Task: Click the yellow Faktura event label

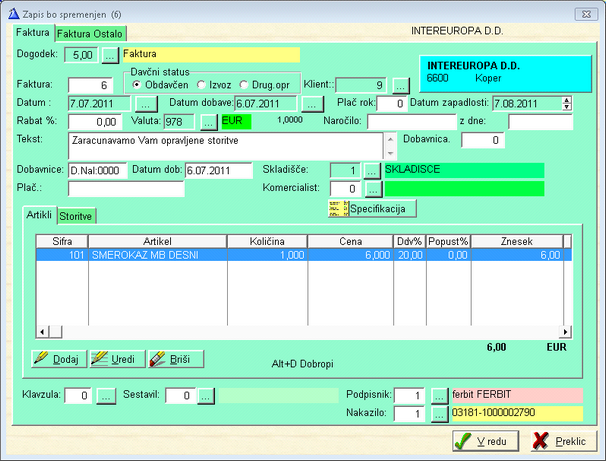Action: [211, 54]
